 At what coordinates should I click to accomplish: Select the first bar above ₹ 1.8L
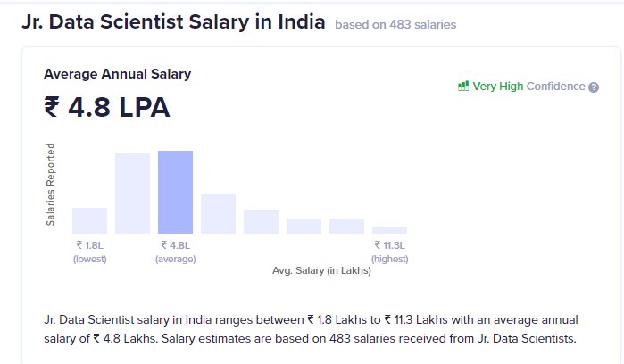point(89,220)
